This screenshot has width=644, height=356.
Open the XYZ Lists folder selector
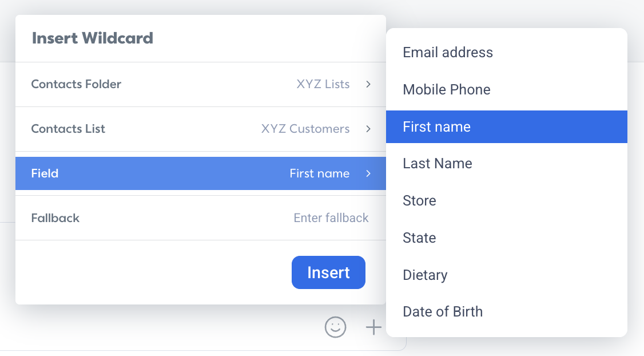tap(323, 84)
